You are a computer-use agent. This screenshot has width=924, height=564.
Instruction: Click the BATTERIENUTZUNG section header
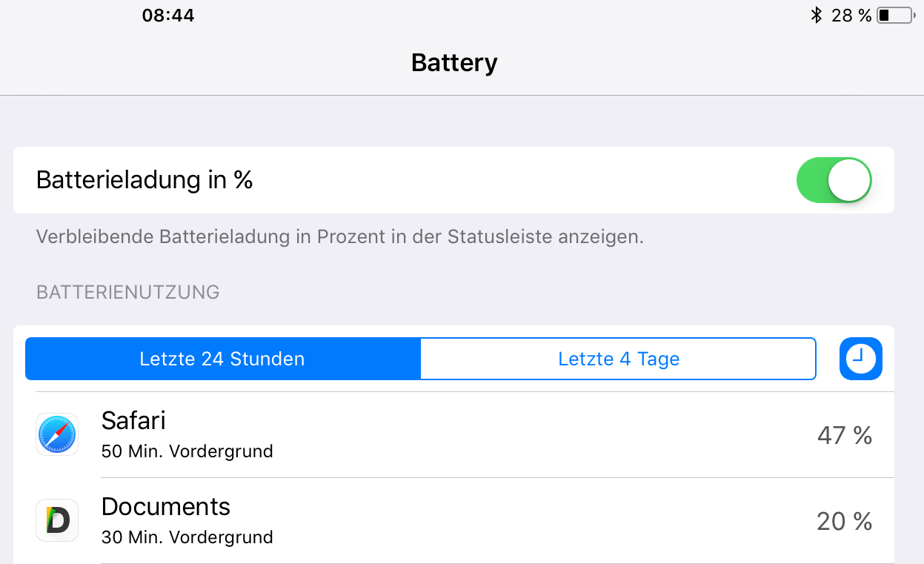(x=128, y=293)
